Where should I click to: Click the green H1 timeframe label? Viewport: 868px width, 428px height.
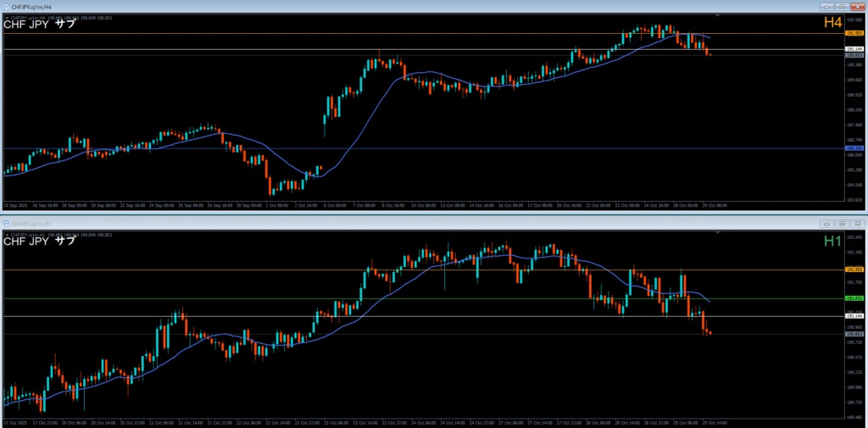(x=832, y=242)
